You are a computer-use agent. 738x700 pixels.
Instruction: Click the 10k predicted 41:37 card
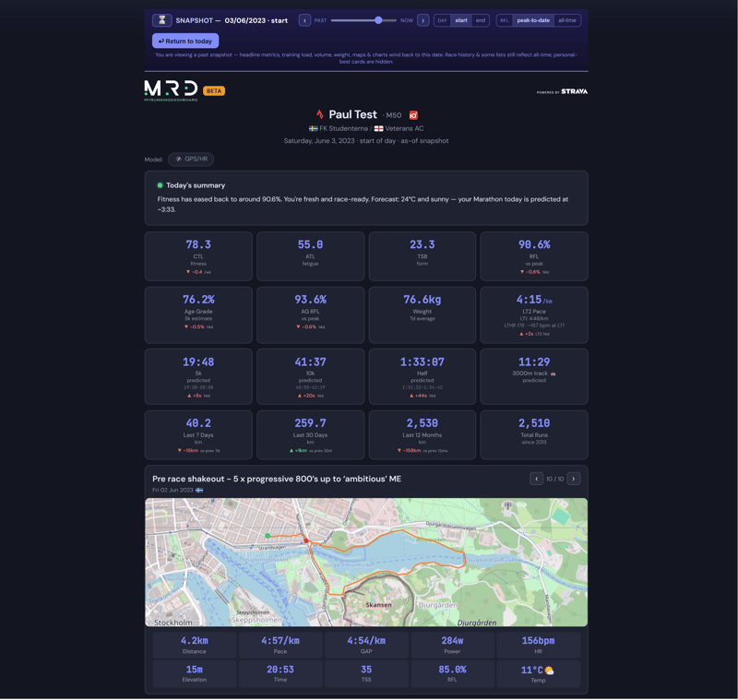[x=310, y=376]
